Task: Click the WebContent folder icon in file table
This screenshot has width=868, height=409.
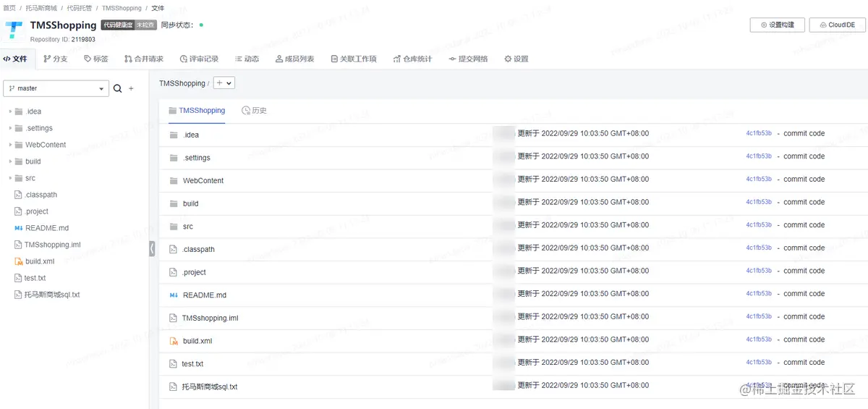Action: click(x=173, y=181)
